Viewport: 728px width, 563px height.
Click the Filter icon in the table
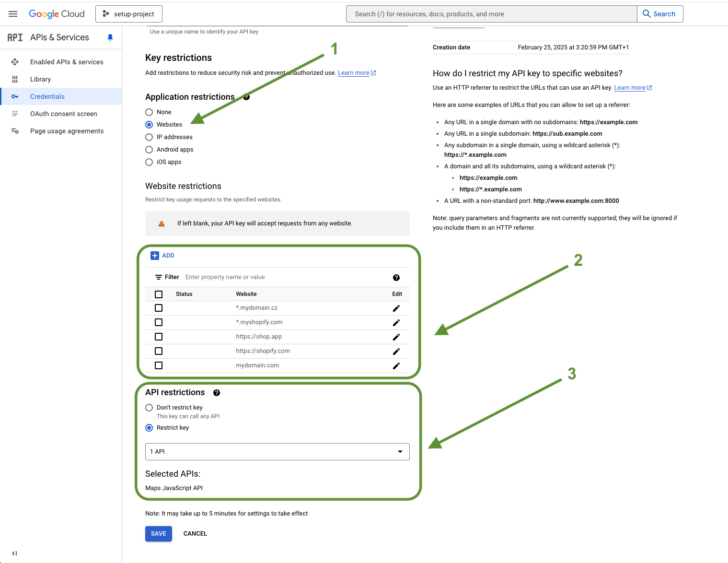pos(159,277)
